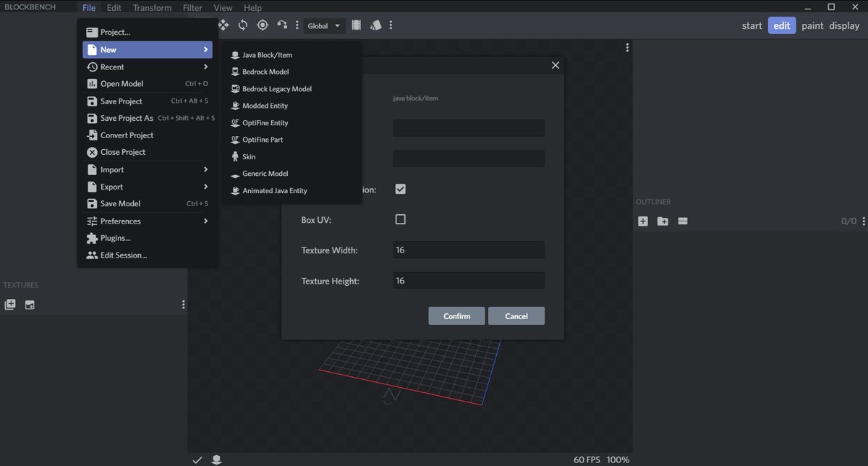
Task: Choose Skin from New submenu
Action: tap(292, 157)
